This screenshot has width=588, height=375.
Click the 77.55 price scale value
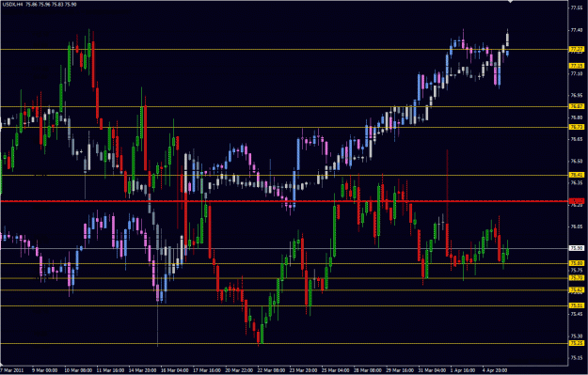tap(577, 8)
